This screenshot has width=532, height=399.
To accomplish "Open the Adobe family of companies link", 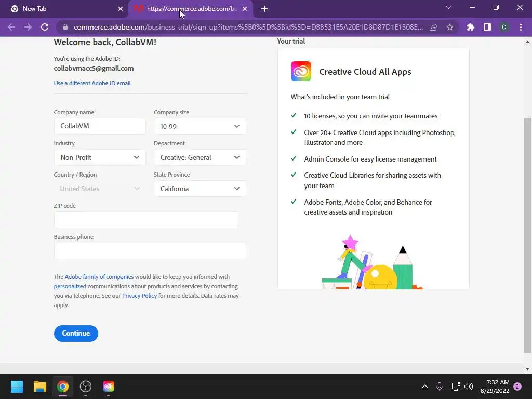I will click(x=99, y=277).
